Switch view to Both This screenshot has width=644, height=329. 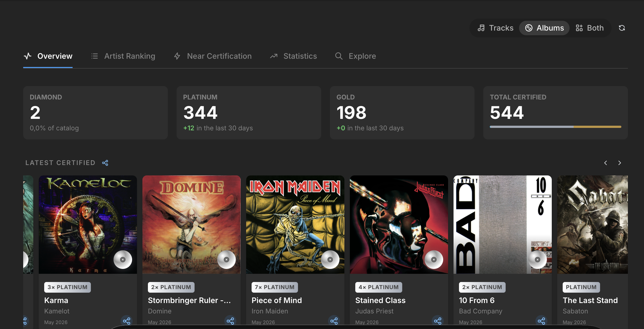coord(590,28)
